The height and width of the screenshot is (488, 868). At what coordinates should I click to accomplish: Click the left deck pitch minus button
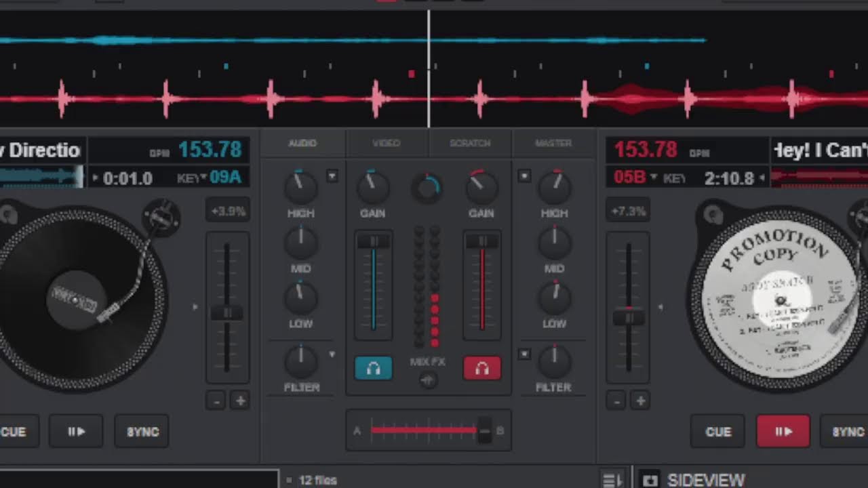point(216,401)
